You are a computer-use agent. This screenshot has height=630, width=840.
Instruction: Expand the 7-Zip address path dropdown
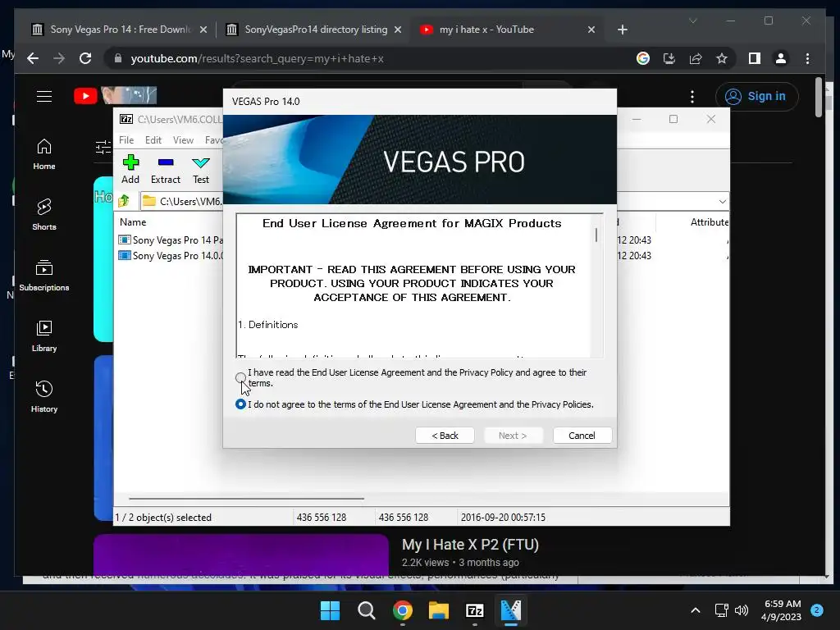722,202
